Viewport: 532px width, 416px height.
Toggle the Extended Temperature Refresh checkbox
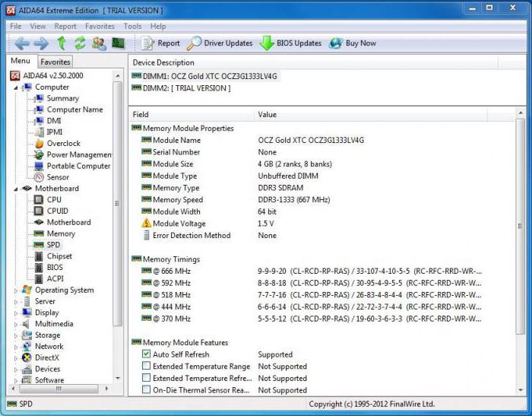[x=146, y=378]
